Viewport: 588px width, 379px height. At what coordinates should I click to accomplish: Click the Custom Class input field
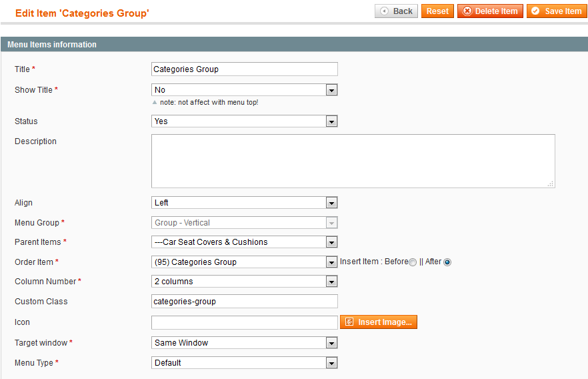(245, 302)
